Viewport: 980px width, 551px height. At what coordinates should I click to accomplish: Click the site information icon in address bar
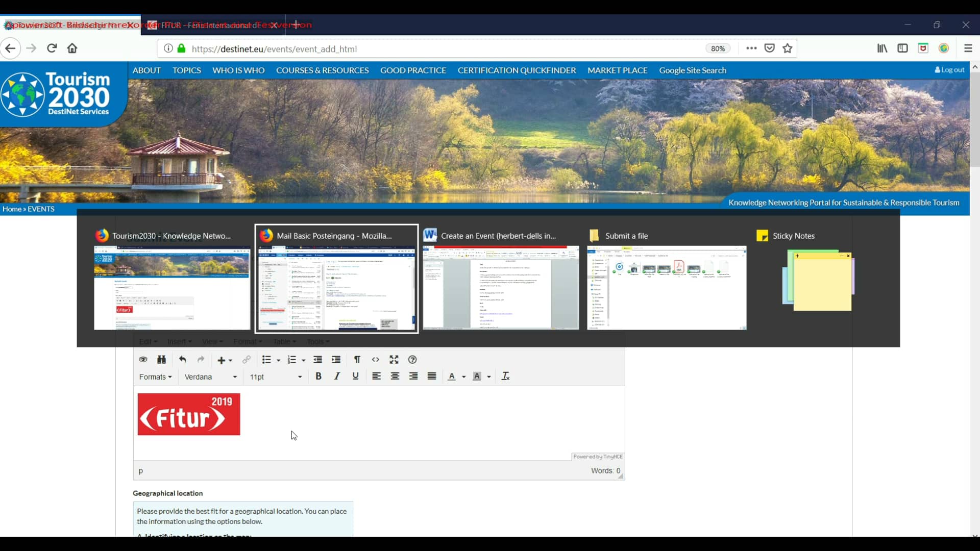tap(168, 48)
